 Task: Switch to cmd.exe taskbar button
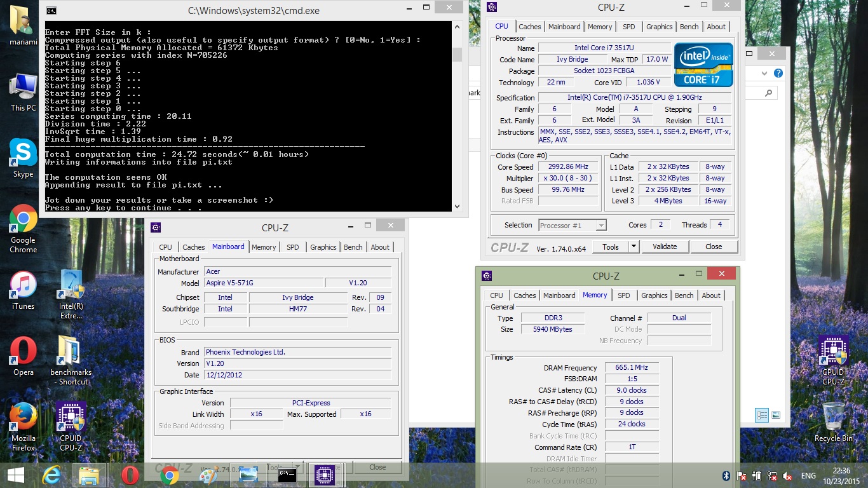coord(287,475)
